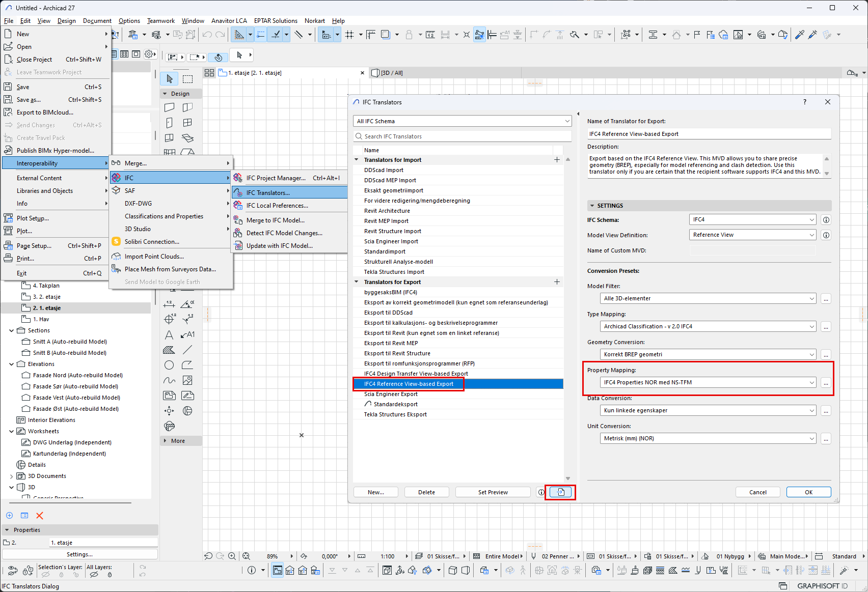The height and width of the screenshot is (592, 868).
Task: Click the Set Preview button
Action: [x=493, y=492]
